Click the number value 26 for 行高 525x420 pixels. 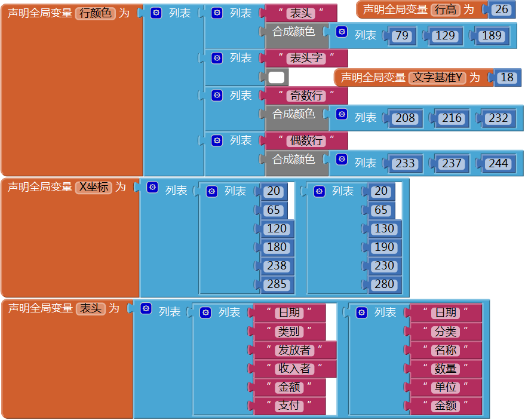pyautogui.click(x=502, y=10)
